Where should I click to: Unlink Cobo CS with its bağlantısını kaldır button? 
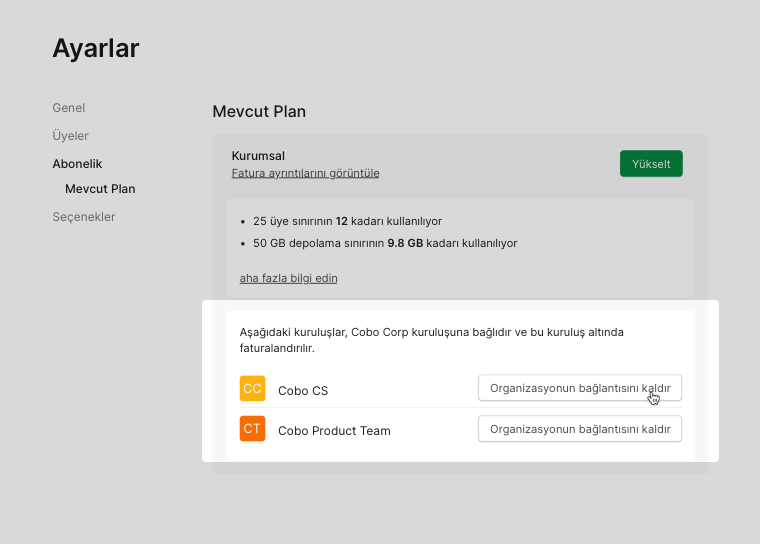click(x=580, y=388)
